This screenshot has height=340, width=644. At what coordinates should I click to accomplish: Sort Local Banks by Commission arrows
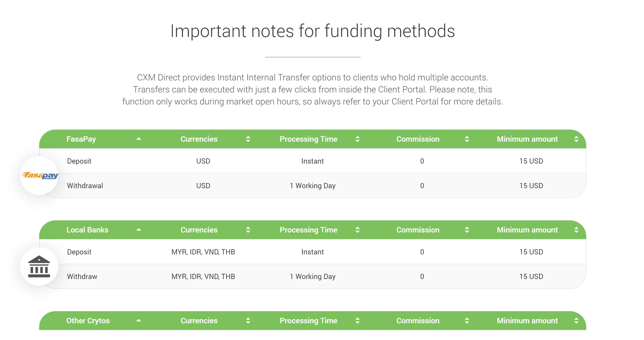467,230
